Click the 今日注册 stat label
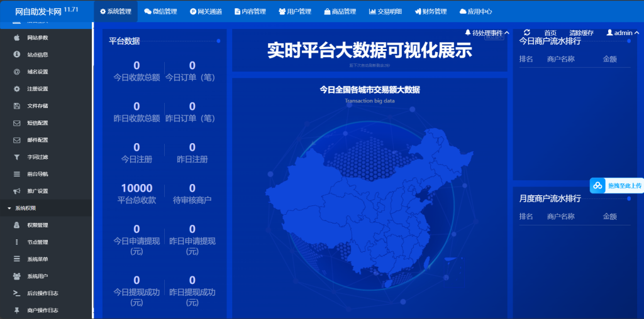This screenshot has height=319, width=644. click(136, 159)
